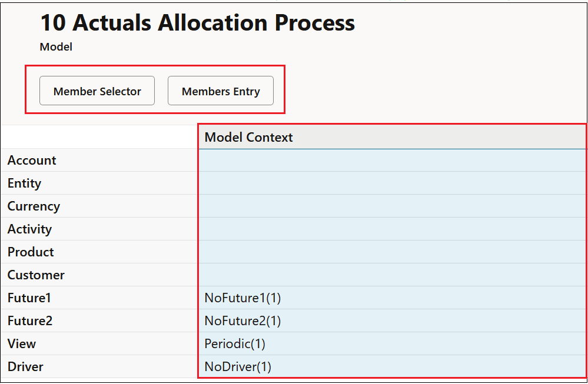Viewport: 588px width, 384px height.
Task: Click the Future1 dimension label
Action: [29, 298]
